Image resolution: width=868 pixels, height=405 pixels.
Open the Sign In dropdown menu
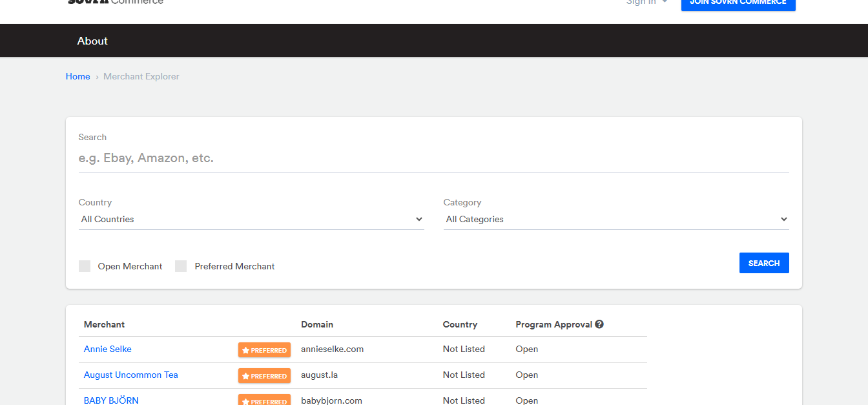pyautogui.click(x=646, y=3)
